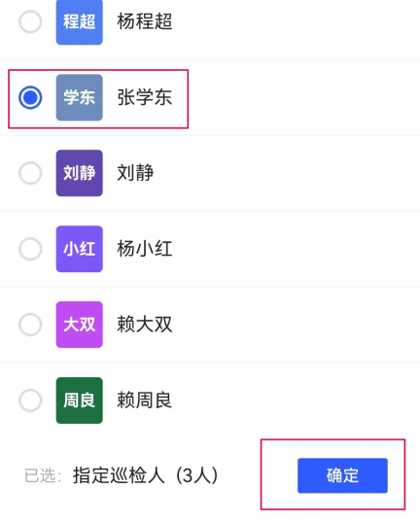Select the radio button for 赖周良
The width and height of the screenshot is (420, 522).
click(x=30, y=400)
